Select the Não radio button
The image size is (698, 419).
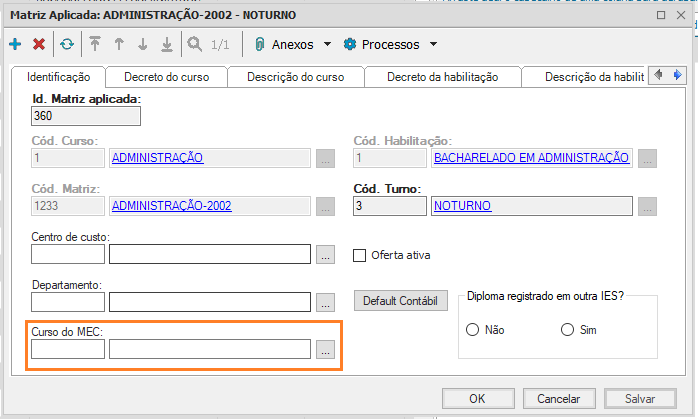[473, 329]
